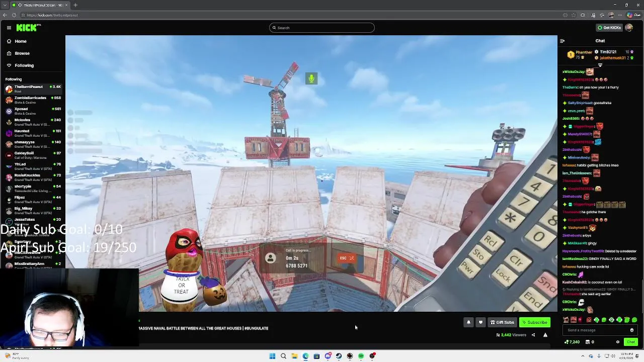Open Spotify from taskbar
This screenshot has width=644, height=362.
[x=361, y=356]
